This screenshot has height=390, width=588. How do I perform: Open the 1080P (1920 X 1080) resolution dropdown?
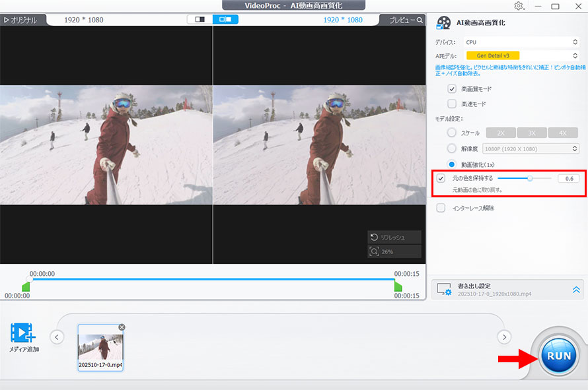point(531,148)
